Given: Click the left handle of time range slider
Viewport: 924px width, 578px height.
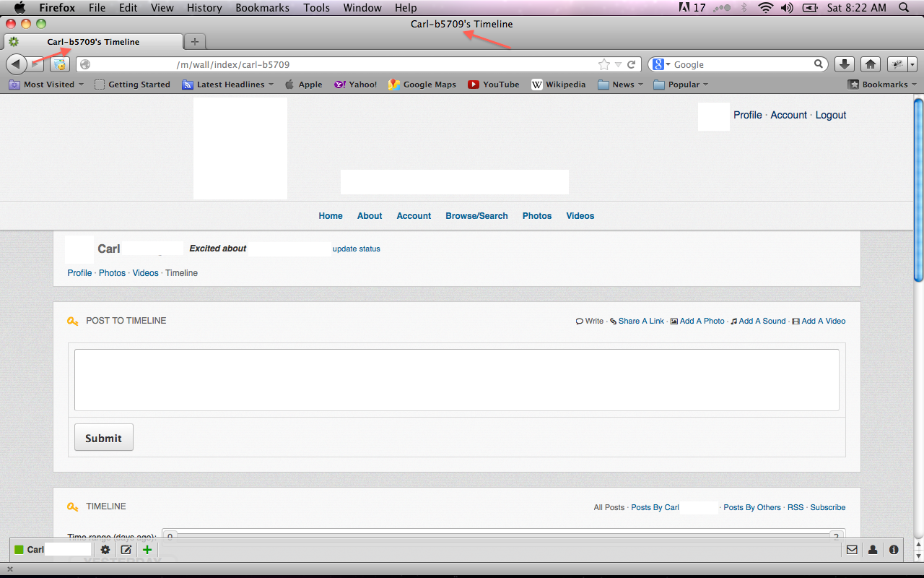Looking at the screenshot, I should point(170,536).
